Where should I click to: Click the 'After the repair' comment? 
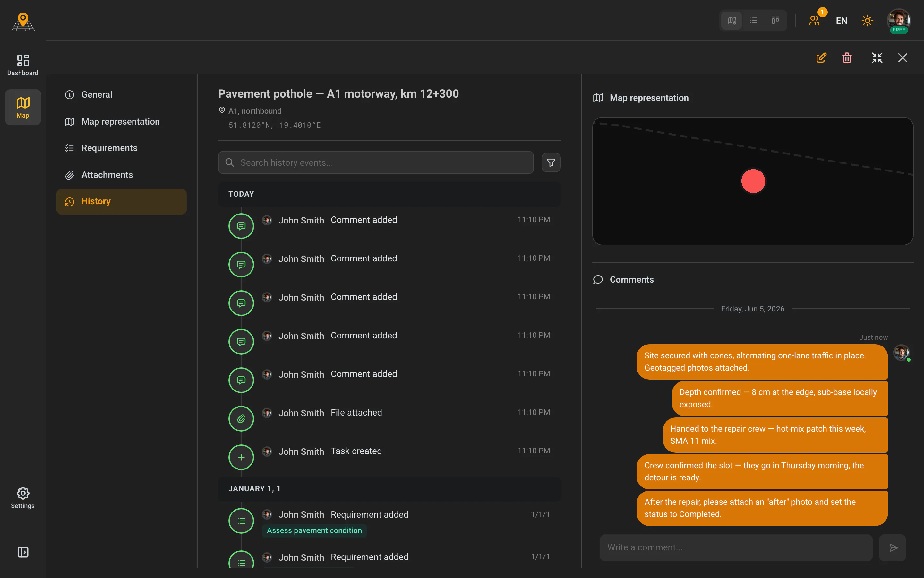coord(762,508)
